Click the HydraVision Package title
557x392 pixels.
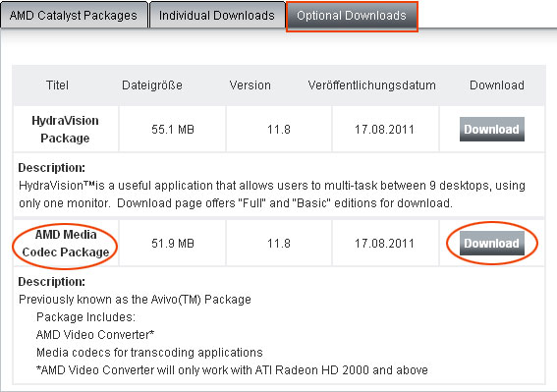coord(66,129)
